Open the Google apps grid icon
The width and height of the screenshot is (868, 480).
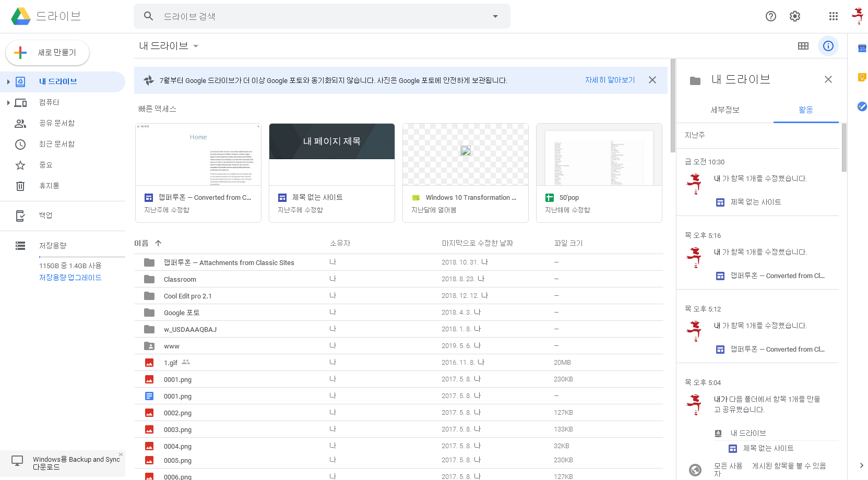pyautogui.click(x=834, y=16)
